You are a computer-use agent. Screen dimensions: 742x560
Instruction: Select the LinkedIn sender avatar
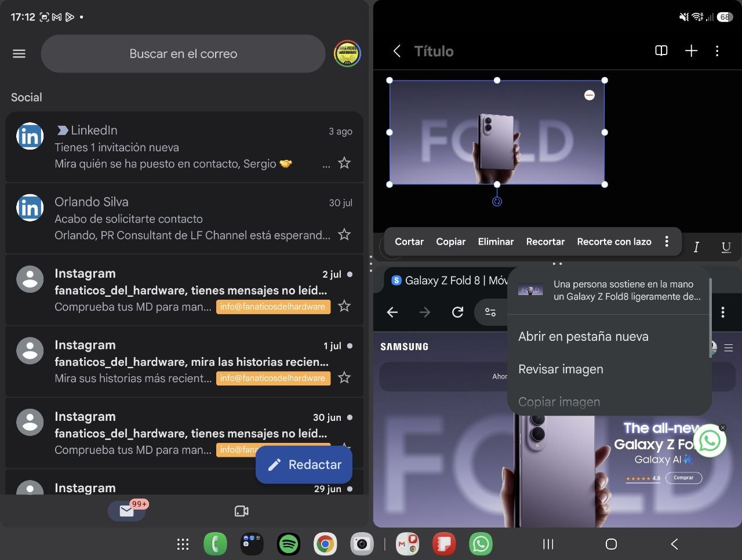tap(30, 136)
